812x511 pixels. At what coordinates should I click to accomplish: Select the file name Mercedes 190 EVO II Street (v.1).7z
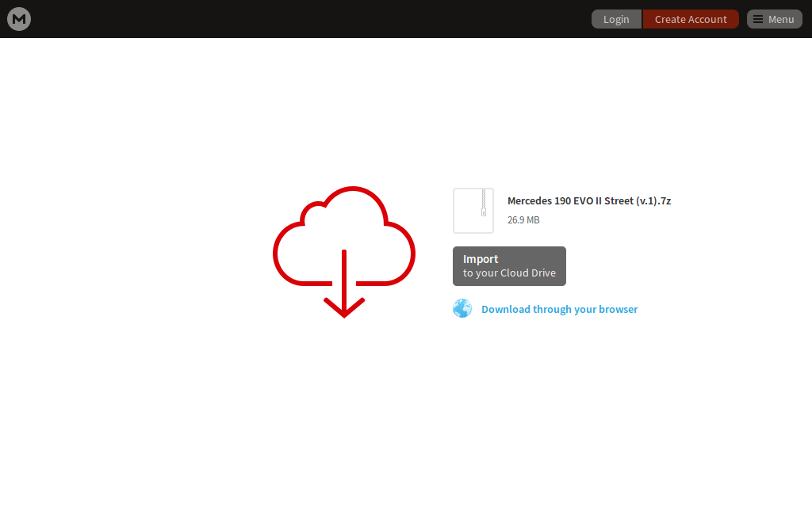(589, 200)
